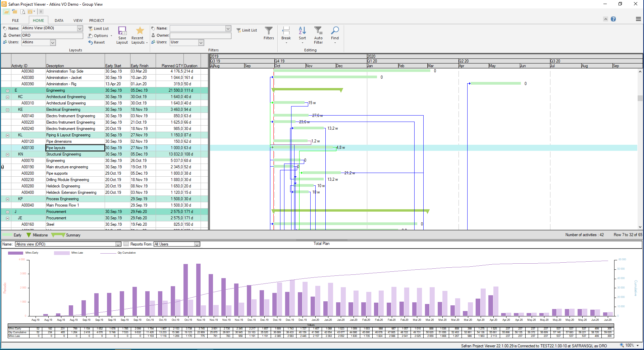Collapse the Structural Engineering group
The width and height of the screenshot is (644, 350).
(x=7, y=154)
